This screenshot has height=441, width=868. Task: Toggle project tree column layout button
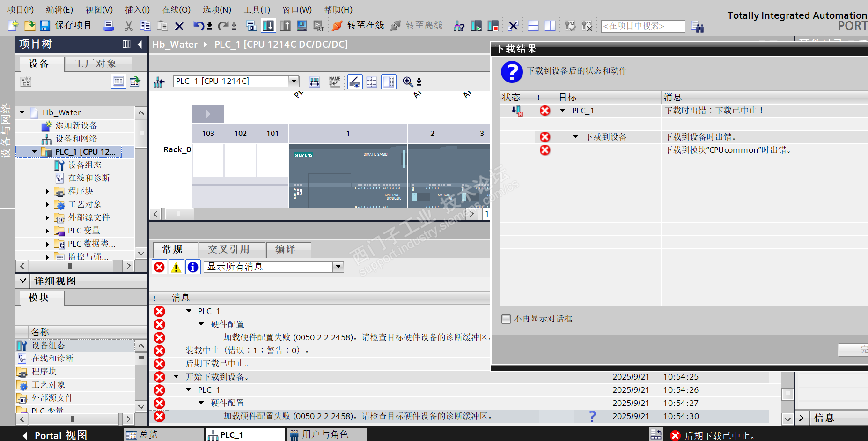click(126, 44)
